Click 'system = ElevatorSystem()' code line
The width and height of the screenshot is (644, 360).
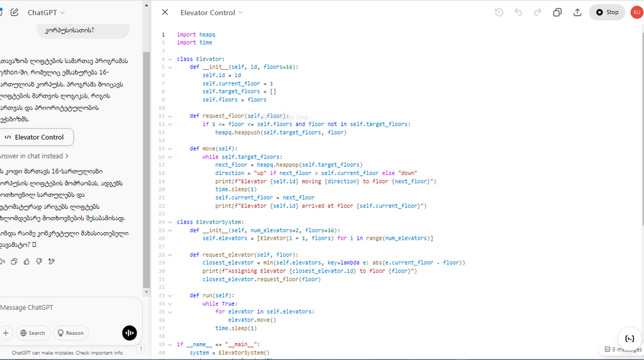[x=230, y=352]
